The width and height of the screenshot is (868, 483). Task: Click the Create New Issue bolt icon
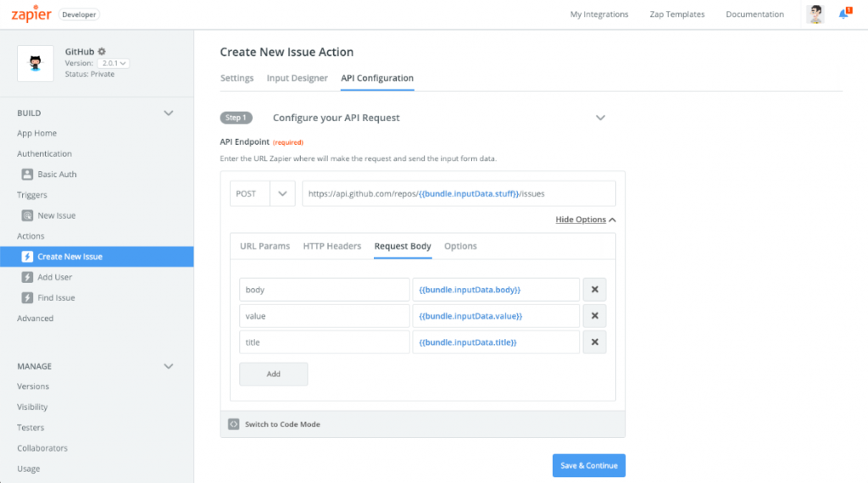tap(27, 257)
